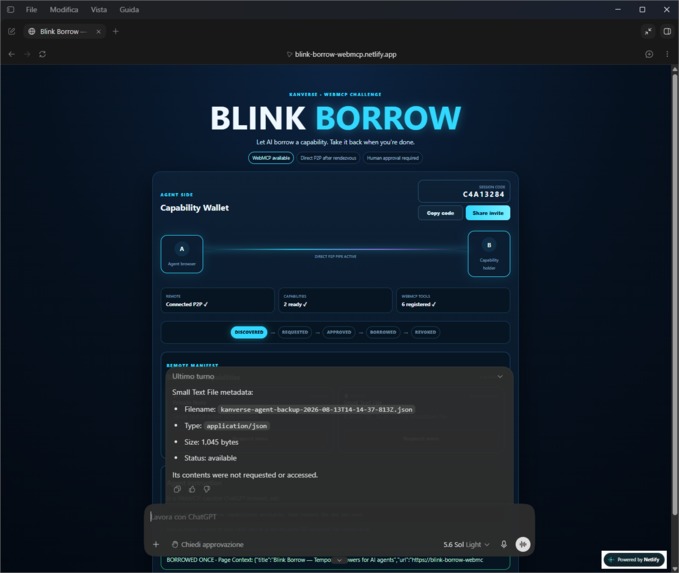Click the kanverse-agent-backup json filename
This screenshot has width=679, height=573.
pyautogui.click(x=317, y=409)
